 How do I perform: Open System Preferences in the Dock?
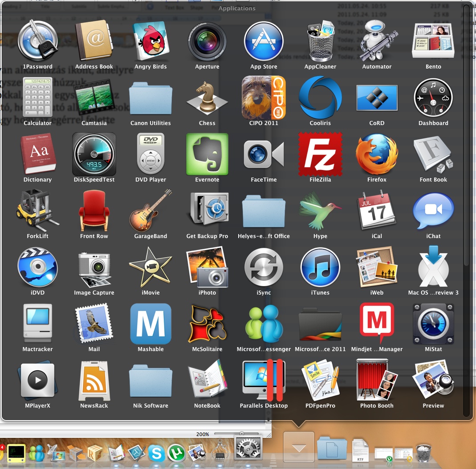[x=248, y=448]
